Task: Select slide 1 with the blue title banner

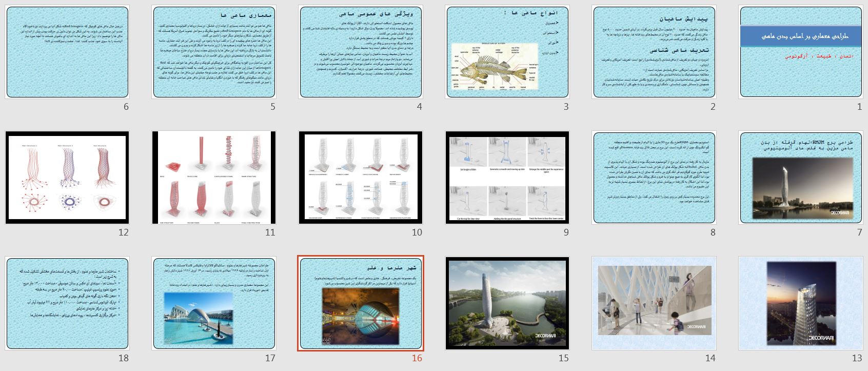Action: click(800, 52)
